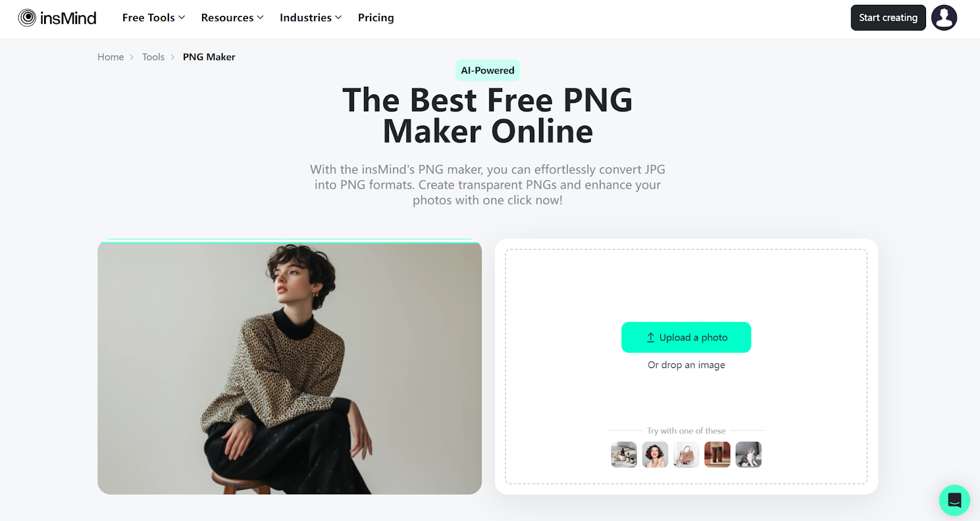The image size is (980, 521).
Task: Expand the Free Tools dropdown menu
Action: pos(153,18)
